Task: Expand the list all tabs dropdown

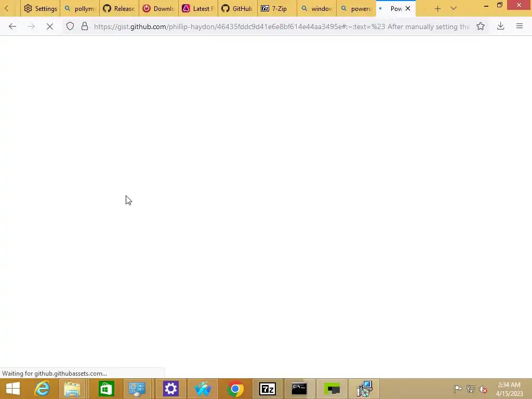Action: [x=453, y=8]
